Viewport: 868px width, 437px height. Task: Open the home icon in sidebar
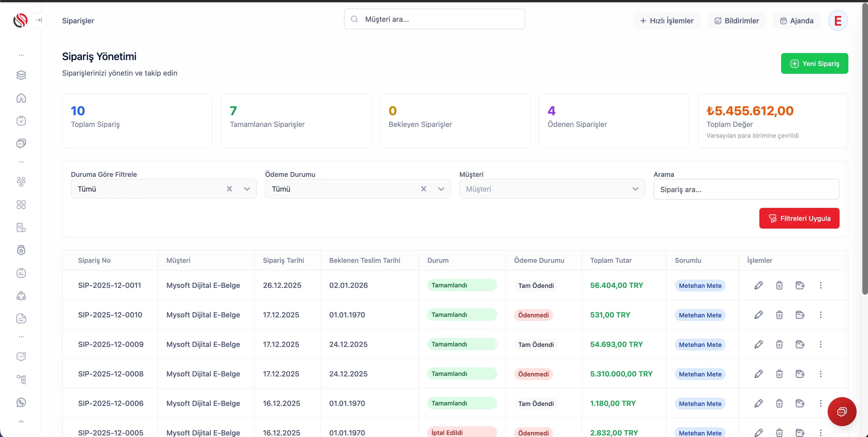click(21, 98)
